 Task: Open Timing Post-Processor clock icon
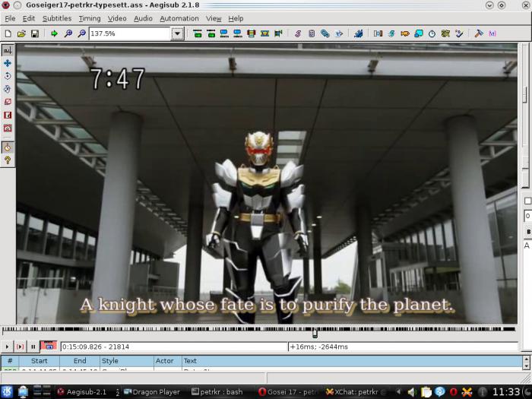(x=432, y=33)
